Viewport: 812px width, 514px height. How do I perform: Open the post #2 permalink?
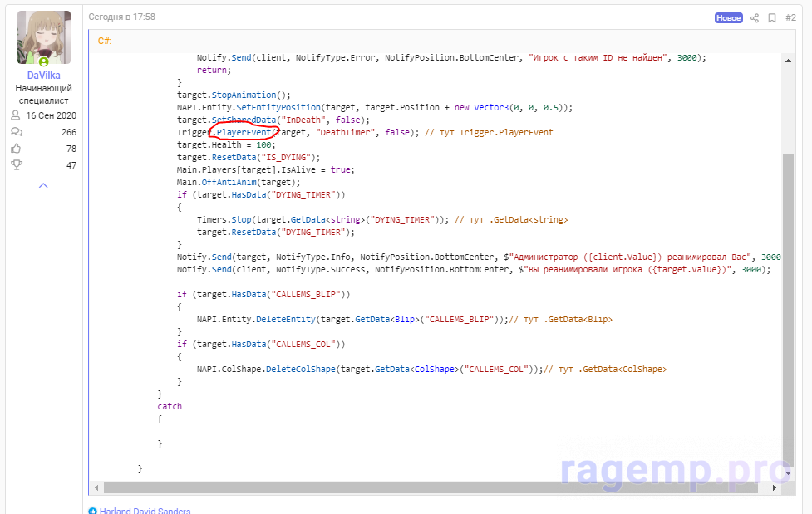point(790,17)
